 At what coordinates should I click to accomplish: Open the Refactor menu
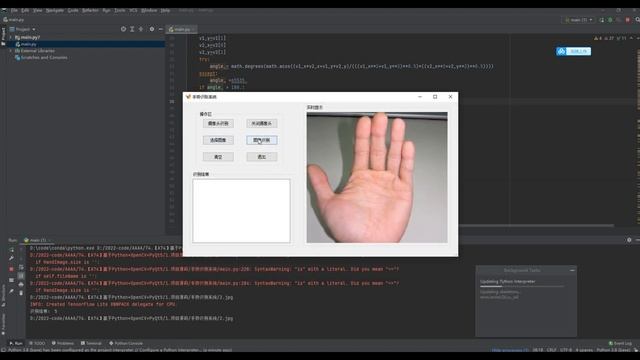tap(90, 10)
